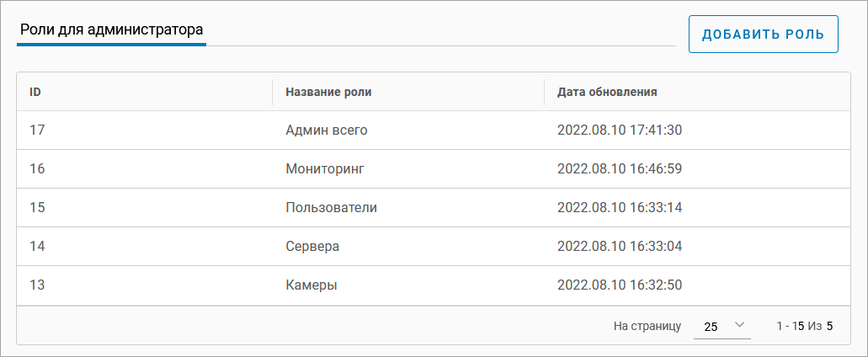Click ID 14 cell
The height and width of the screenshot is (357, 868).
(x=37, y=247)
